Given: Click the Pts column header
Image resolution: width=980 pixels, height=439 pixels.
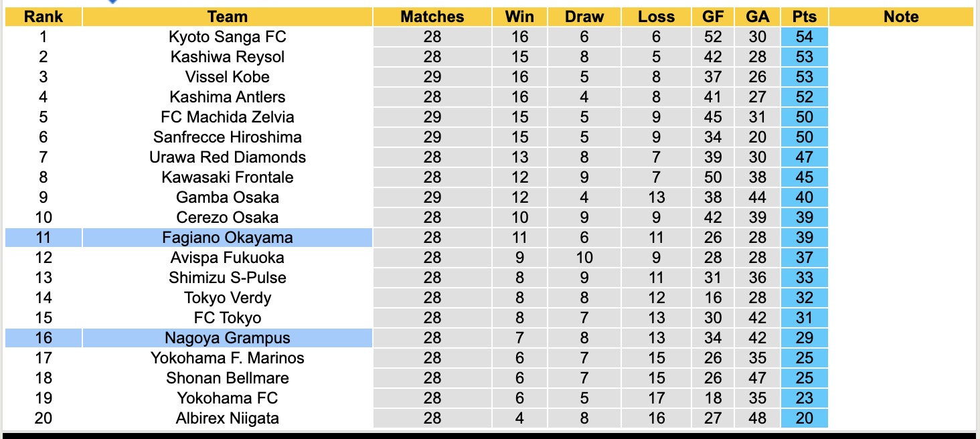Looking at the screenshot, I should pyautogui.click(x=804, y=17).
